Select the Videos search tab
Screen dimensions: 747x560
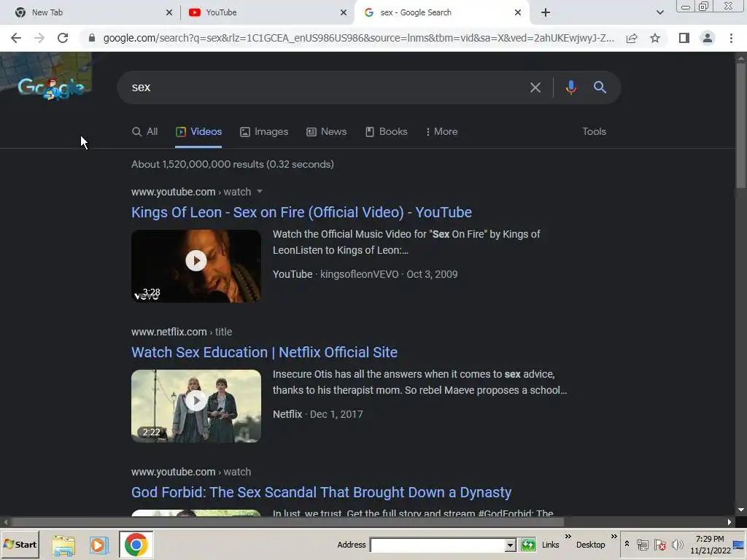[198, 132]
